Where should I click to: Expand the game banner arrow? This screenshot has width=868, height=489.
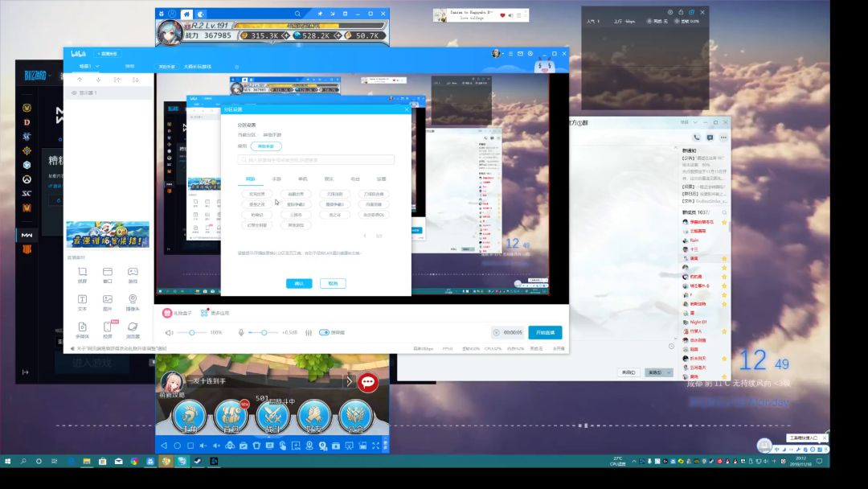click(350, 381)
